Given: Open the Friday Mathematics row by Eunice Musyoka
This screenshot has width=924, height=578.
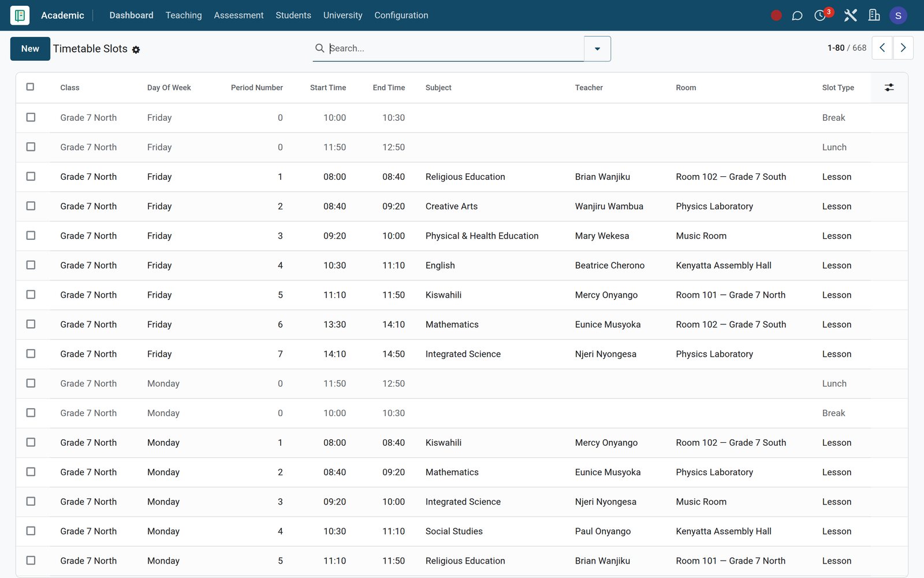Looking at the screenshot, I should (x=461, y=324).
